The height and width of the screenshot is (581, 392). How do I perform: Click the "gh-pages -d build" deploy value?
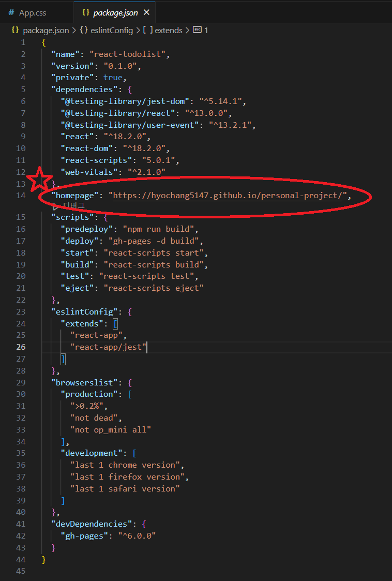point(154,241)
